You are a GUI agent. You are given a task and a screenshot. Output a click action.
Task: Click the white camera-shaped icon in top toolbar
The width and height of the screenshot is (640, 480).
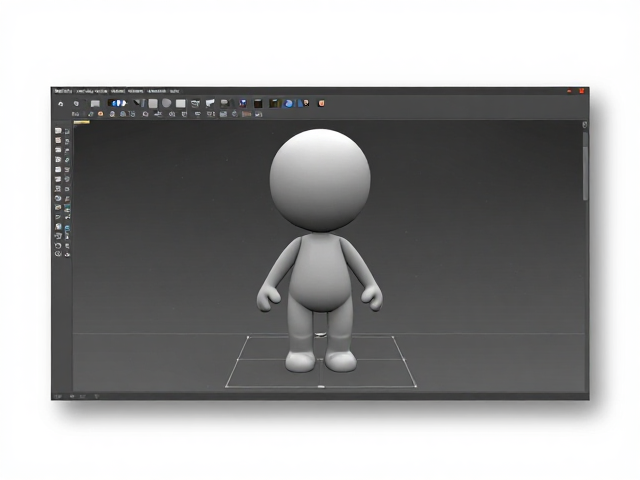point(210,103)
